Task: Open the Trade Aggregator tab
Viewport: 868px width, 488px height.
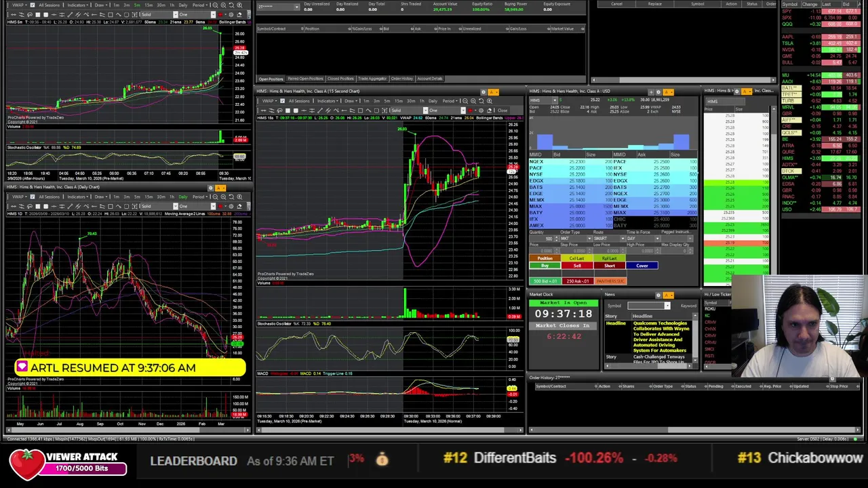Action: (372, 79)
